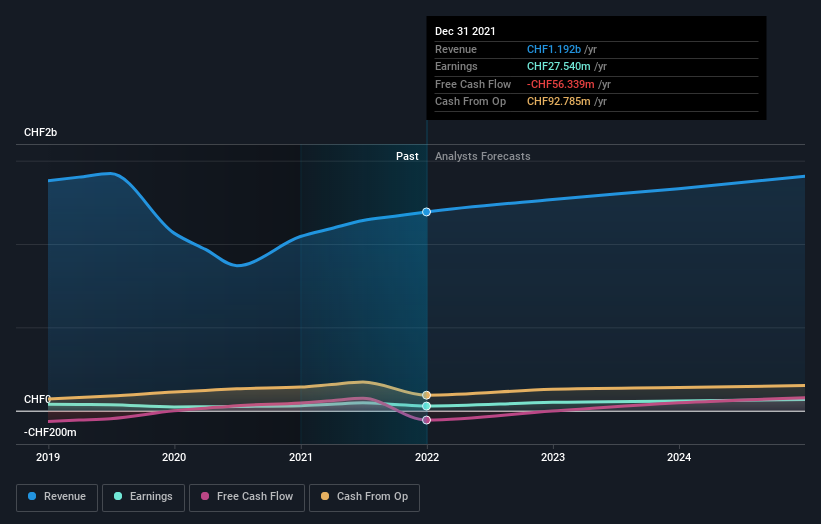Click the CHF92.785m cash from op value
This screenshot has height=524, width=821.
pyautogui.click(x=559, y=102)
